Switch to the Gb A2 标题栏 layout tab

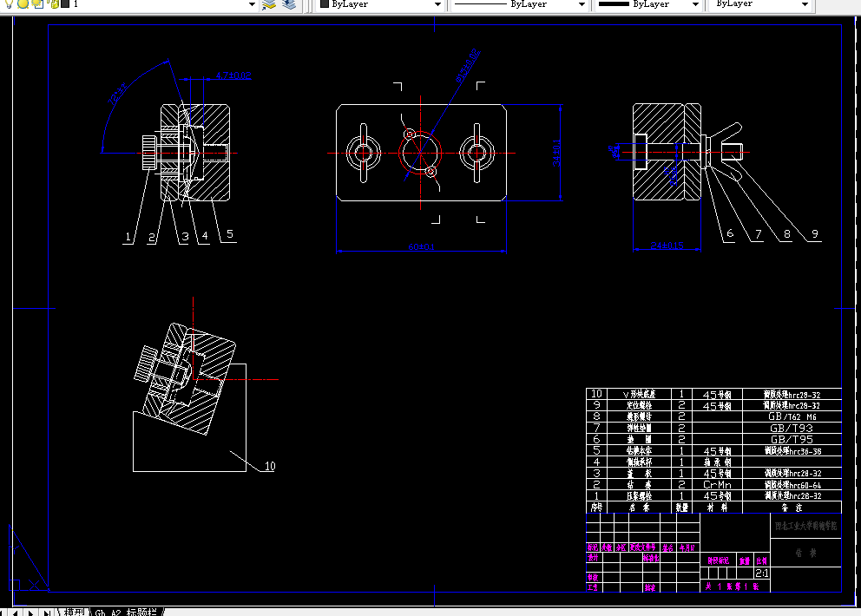pos(127,612)
